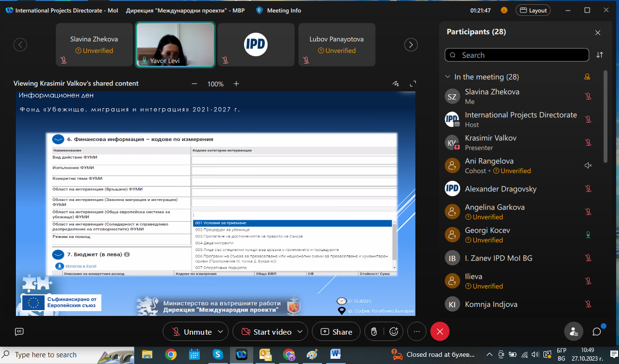Image resolution: width=619 pixels, height=364 pixels.
Task: Open the closed captions CC icon
Action: tap(19, 331)
